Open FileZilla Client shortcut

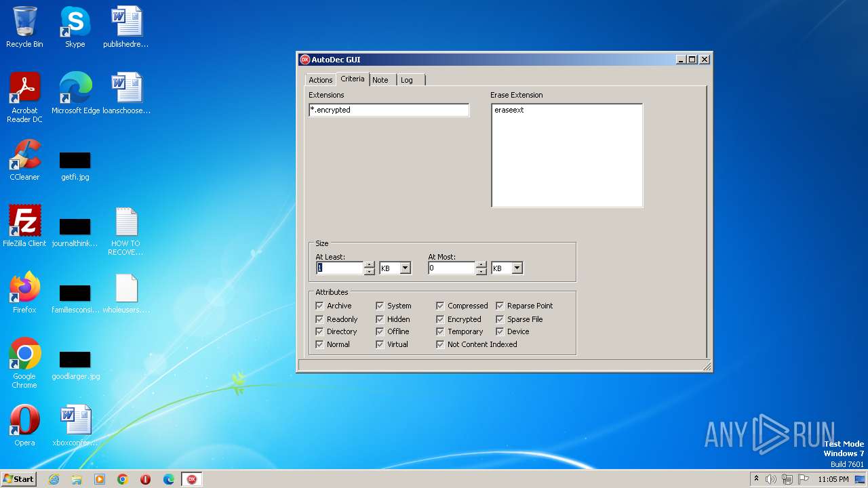pyautogui.click(x=24, y=226)
